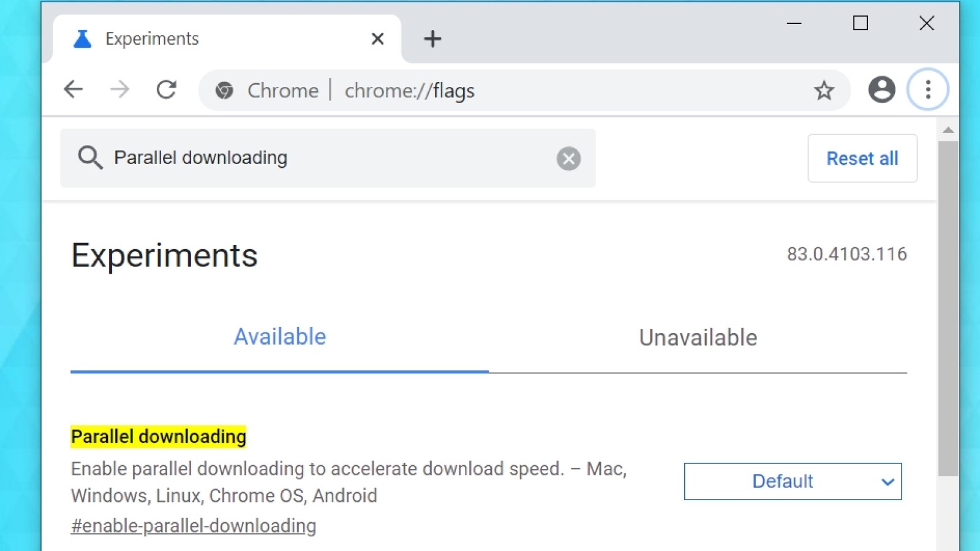Click the flask icon on the Experiments tab

tap(82, 38)
